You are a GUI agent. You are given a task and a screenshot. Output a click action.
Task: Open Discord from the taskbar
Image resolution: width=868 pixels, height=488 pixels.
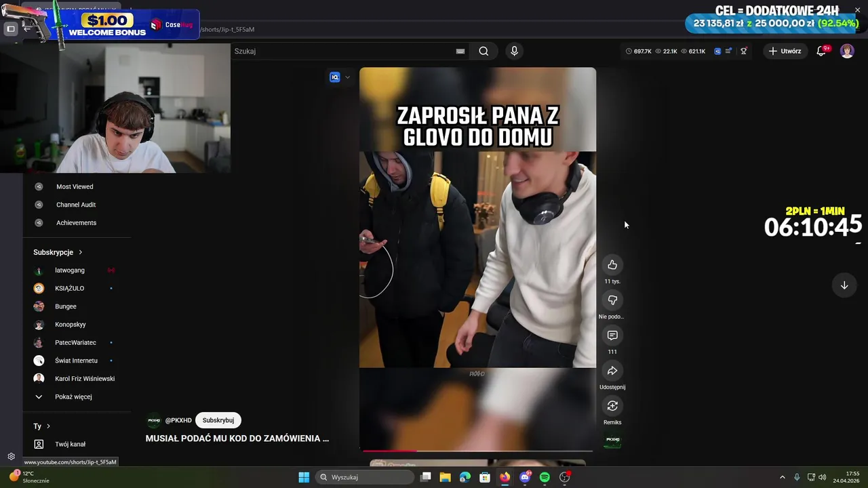click(525, 477)
